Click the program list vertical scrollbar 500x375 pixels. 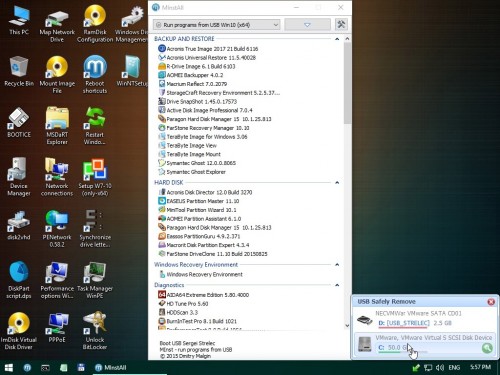click(x=347, y=182)
